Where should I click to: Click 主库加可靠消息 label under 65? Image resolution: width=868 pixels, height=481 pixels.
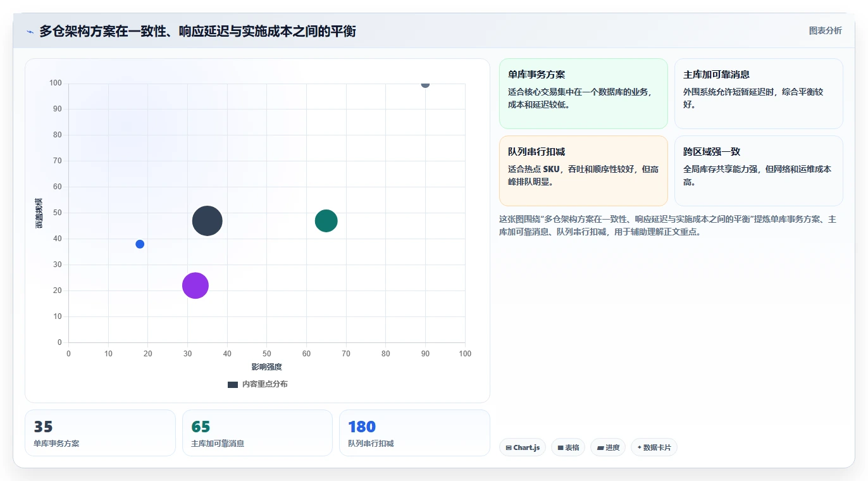tap(218, 444)
